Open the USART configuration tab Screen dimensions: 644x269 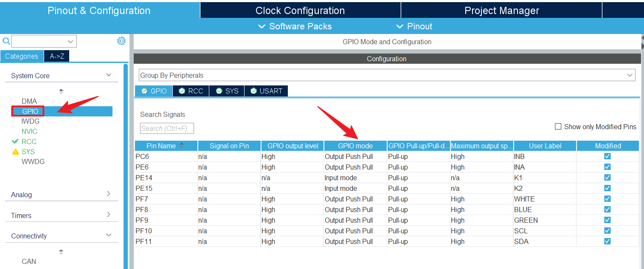tap(267, 91)
